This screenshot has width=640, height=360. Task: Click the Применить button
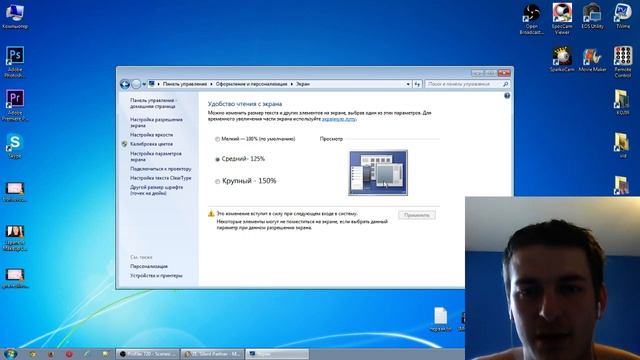point(417,215)
